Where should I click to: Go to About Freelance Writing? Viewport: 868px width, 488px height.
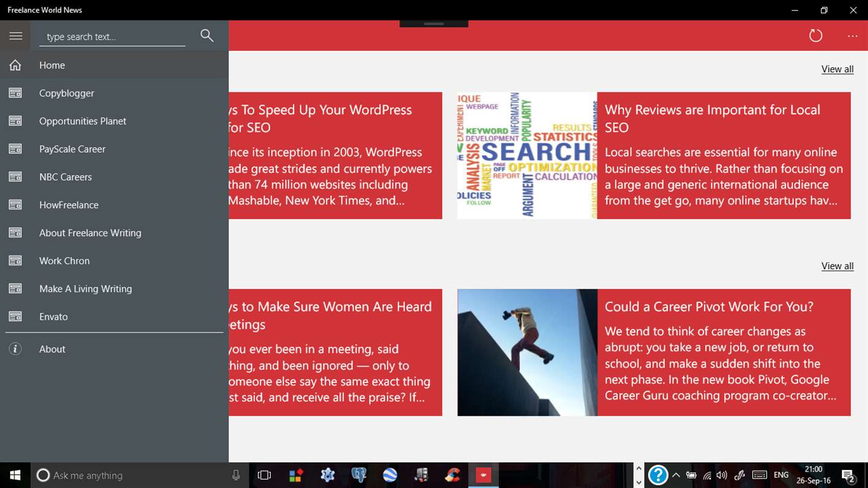[115, 233]
